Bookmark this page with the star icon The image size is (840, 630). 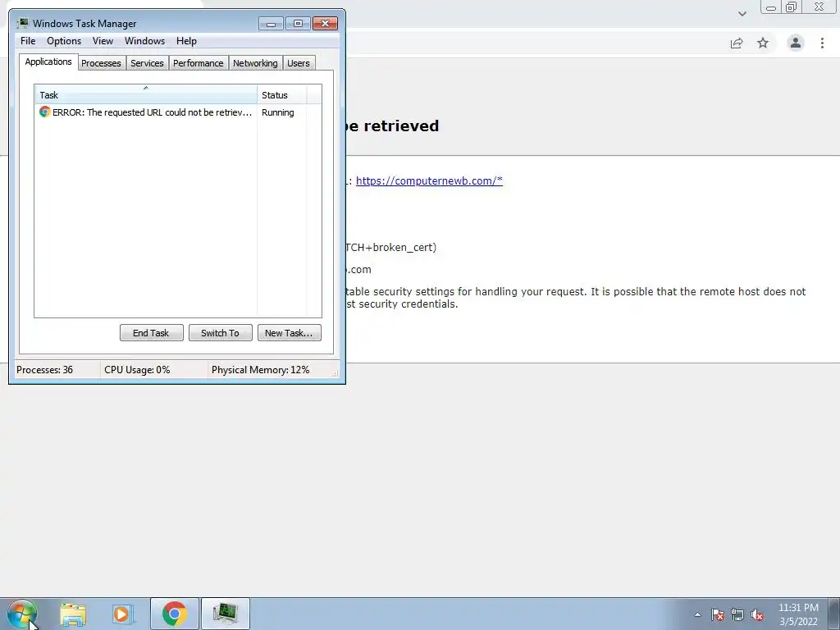(763, 43)
